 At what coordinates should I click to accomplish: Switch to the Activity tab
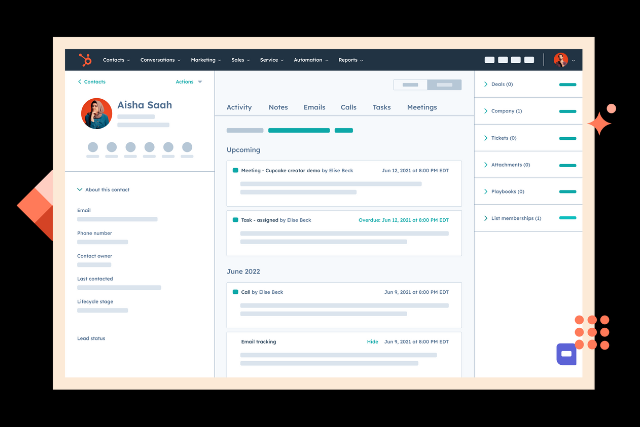click(239, 107)
